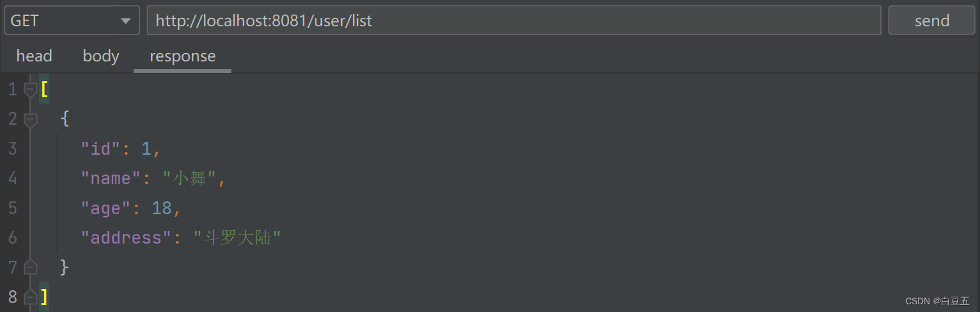
Task: Click the opening yellow bracket on line 1
Action: [44, 90]
